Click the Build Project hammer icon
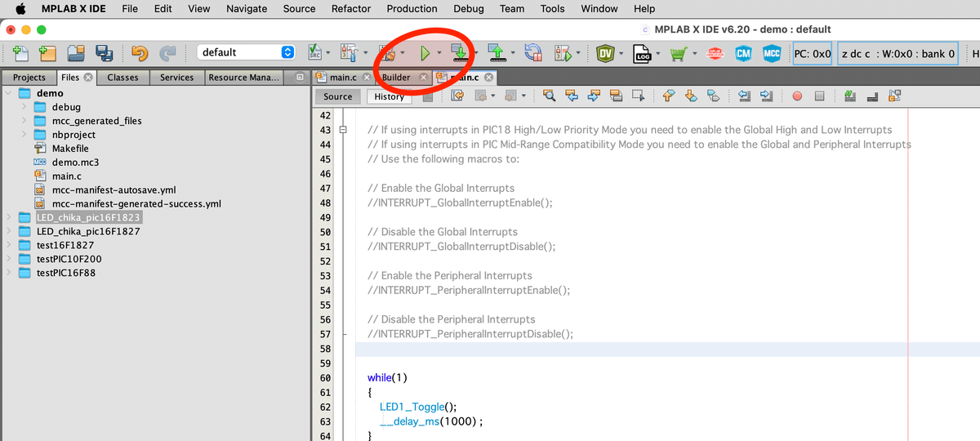 pyautogui.click(x=349, y=54)
